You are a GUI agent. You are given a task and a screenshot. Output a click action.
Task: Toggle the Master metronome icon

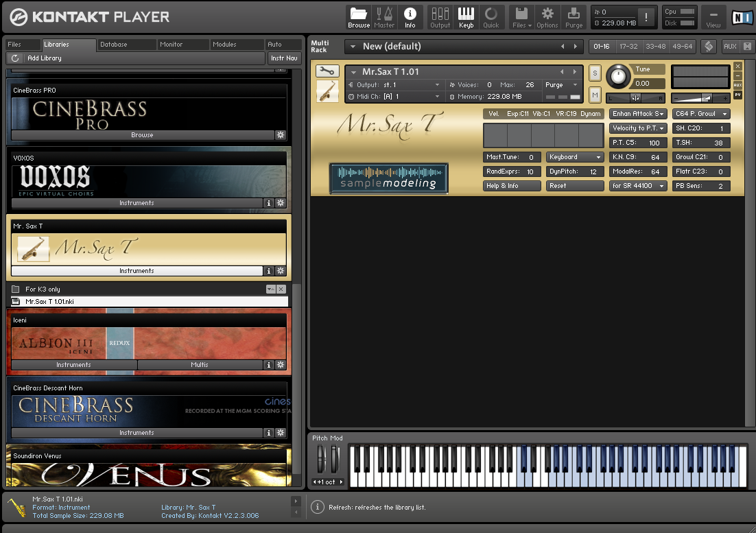click(x=384, y=17)
